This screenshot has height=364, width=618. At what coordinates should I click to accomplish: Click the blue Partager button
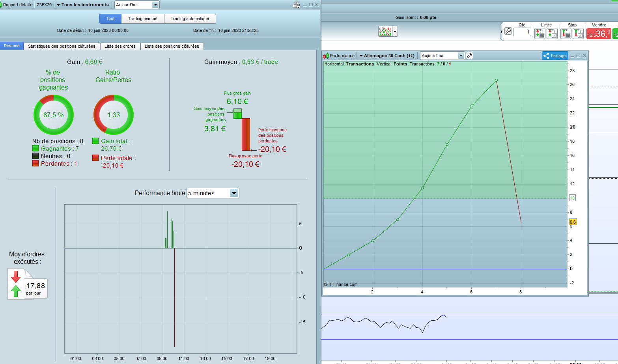[x=555, y=56]
